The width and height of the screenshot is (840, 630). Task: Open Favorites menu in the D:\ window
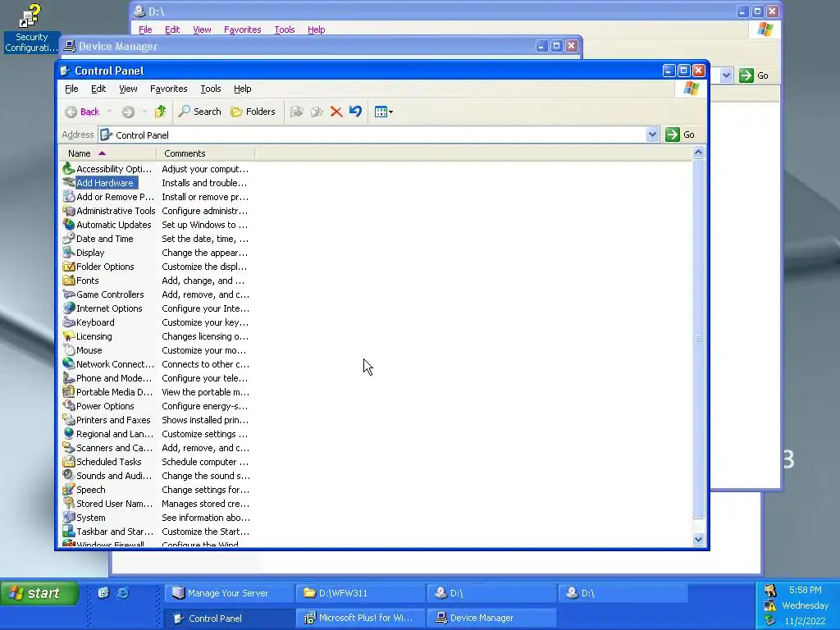tap(242, 30)
